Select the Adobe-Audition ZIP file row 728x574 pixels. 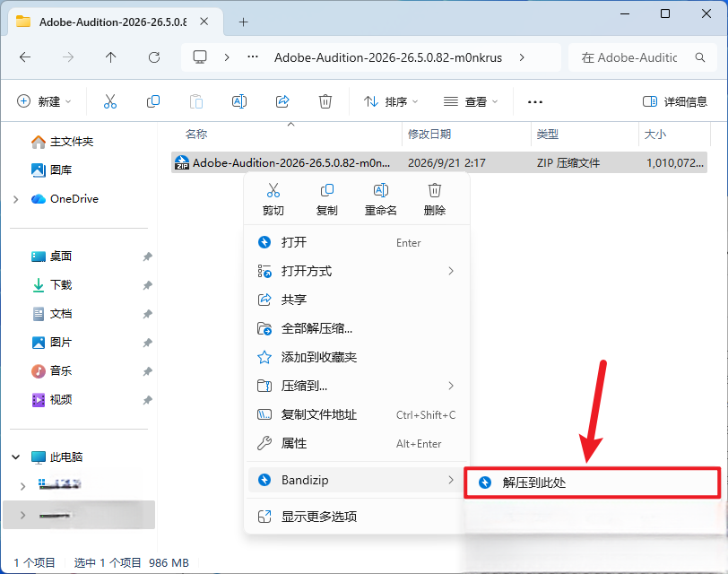(x=439, y=162)
